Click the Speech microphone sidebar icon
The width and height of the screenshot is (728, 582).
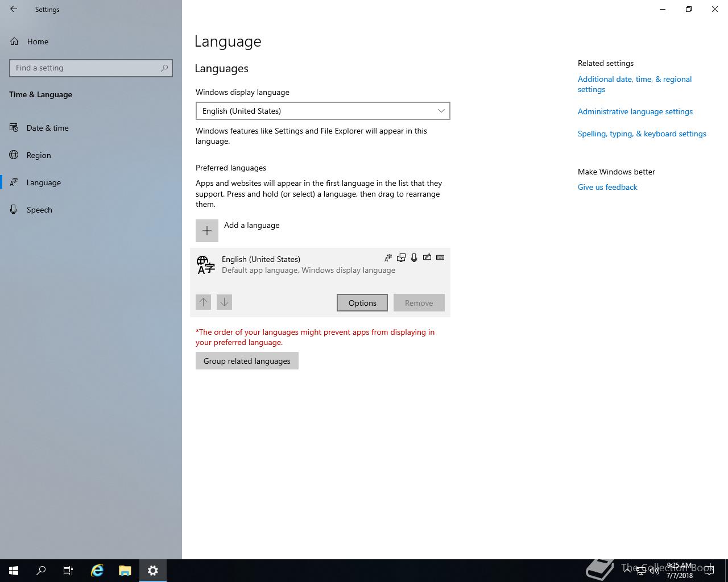[14, 210]
